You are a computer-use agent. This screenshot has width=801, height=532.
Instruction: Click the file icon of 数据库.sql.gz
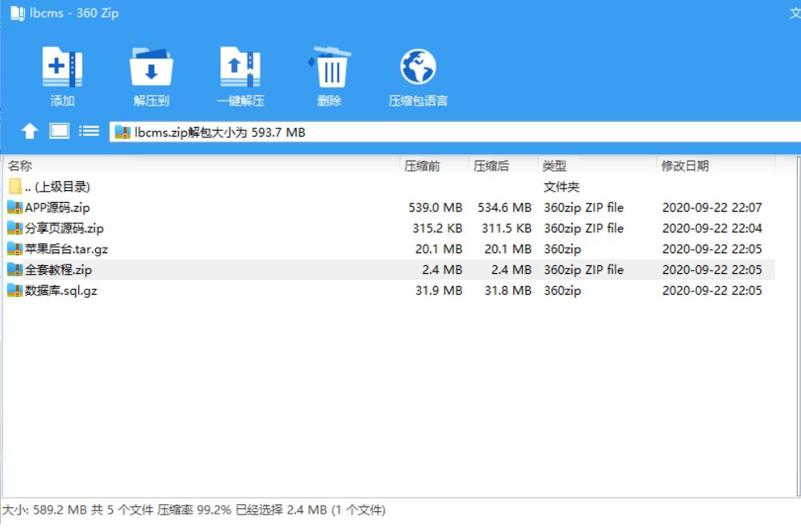point(15,291)
